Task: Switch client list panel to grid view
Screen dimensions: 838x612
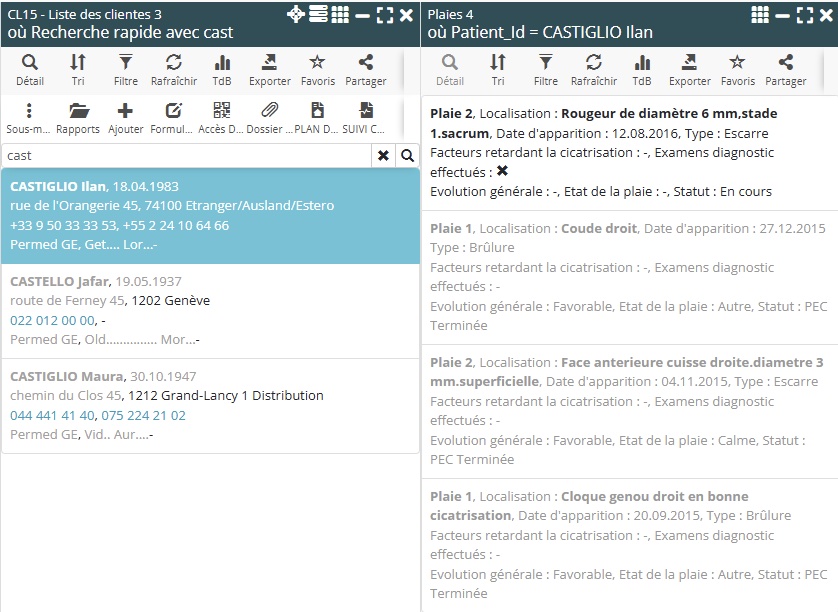Action: (x=340, y=14)
